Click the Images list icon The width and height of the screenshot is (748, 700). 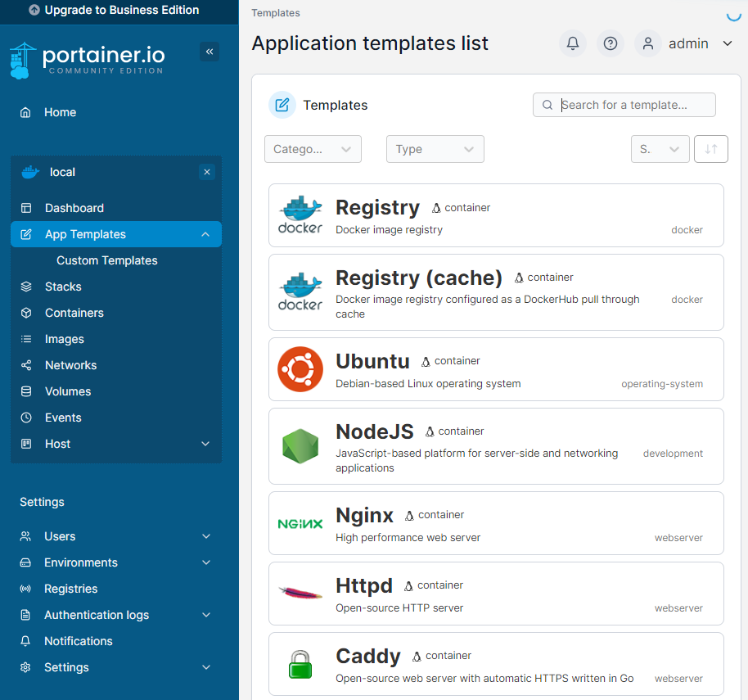coord(26,339)
